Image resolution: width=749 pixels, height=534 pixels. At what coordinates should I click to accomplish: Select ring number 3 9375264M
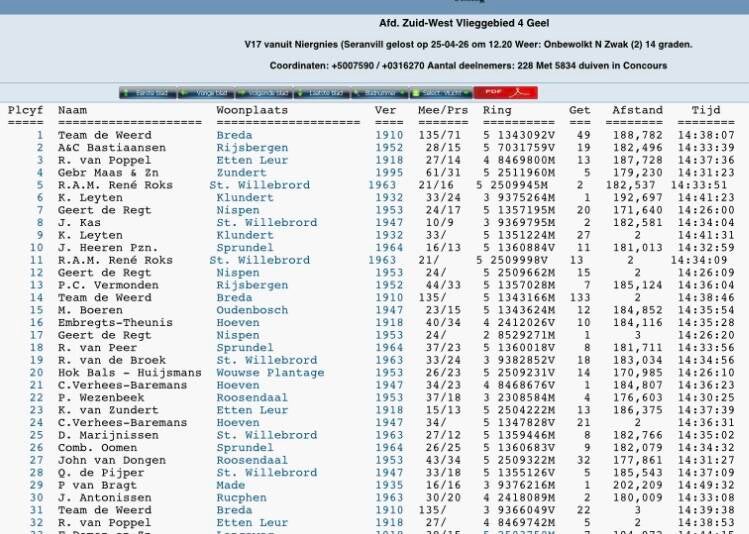519,197
